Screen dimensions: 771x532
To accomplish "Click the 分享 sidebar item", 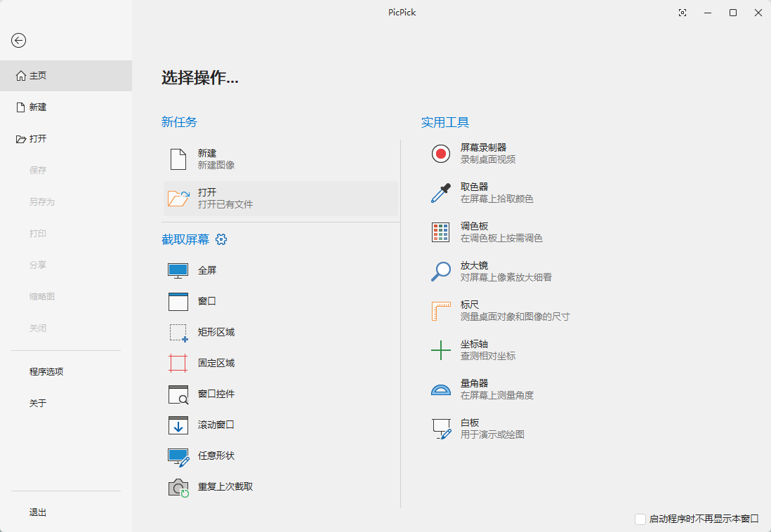I will pos(38,265).
